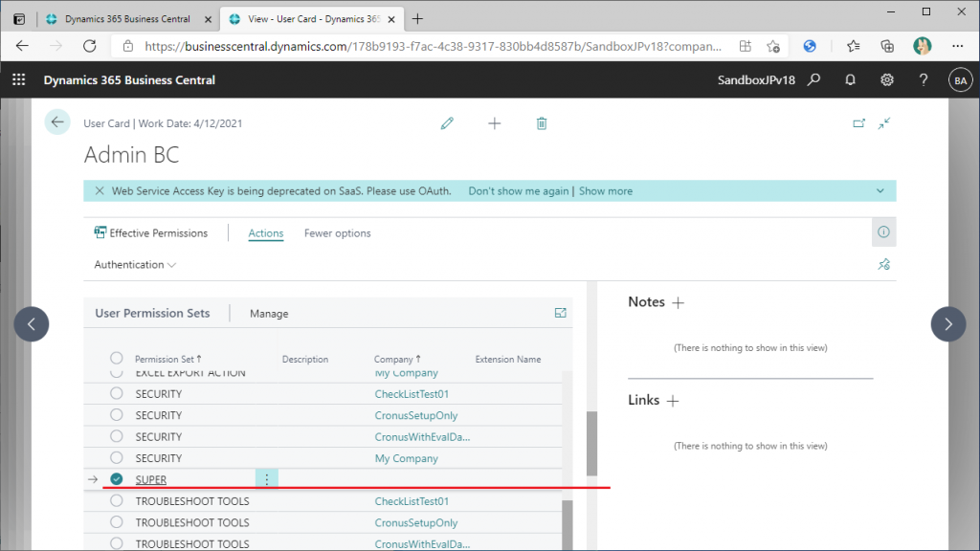Expand the notification bar chevron
The image size is (980, 551).
click(x=880, y=191)
